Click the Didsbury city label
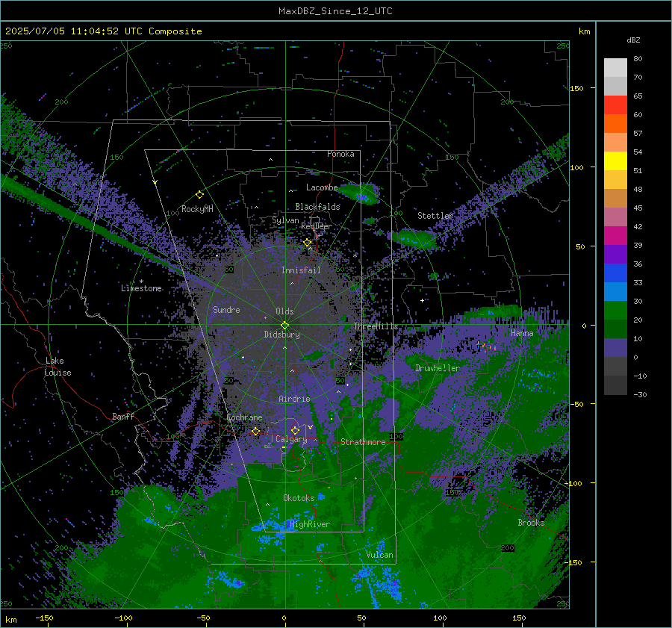 tap(281, 335)
